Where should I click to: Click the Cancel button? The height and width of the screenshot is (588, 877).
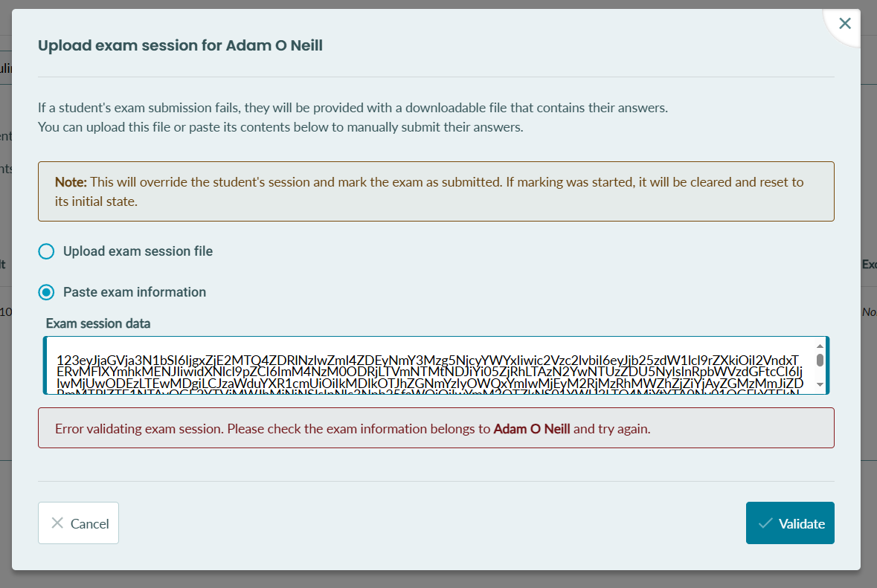coord(78,523)
